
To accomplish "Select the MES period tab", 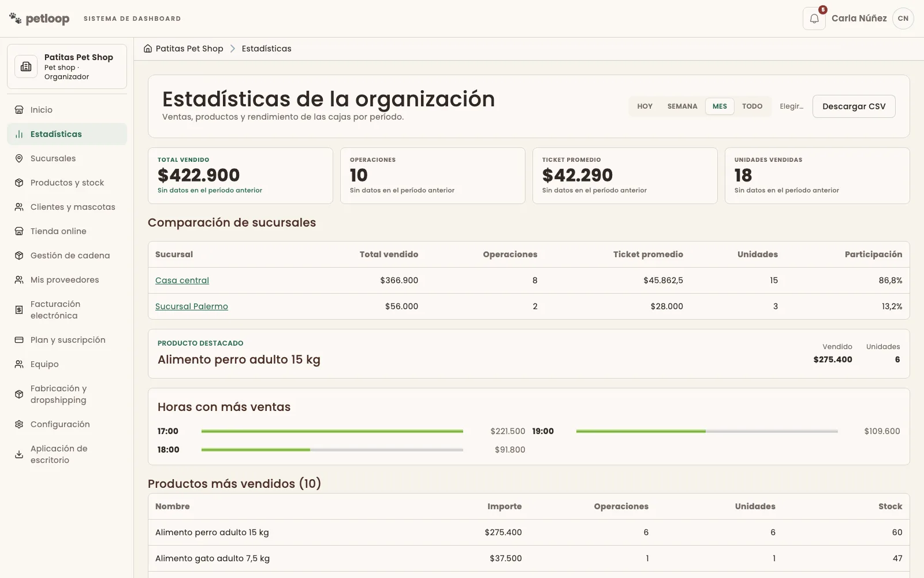I will click(x=720, y=106).
